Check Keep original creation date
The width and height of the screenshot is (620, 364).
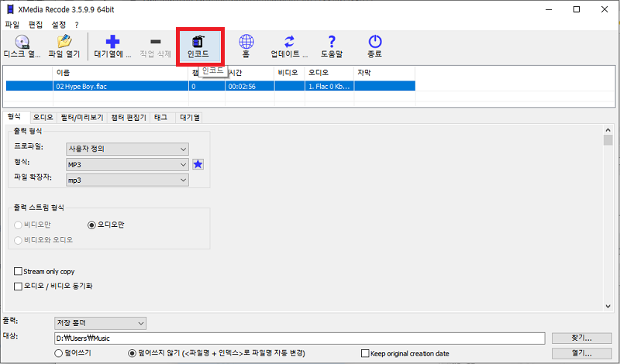(x=364, y=353)
